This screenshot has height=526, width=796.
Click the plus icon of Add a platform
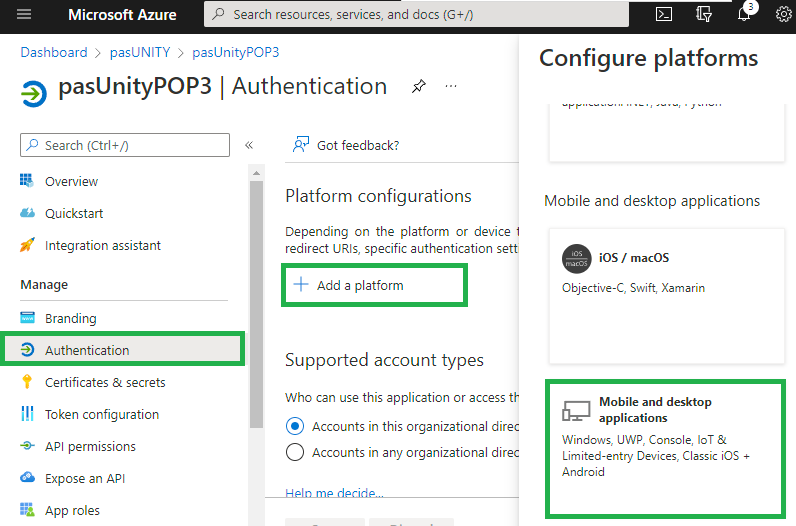click(x=301, y=284)
